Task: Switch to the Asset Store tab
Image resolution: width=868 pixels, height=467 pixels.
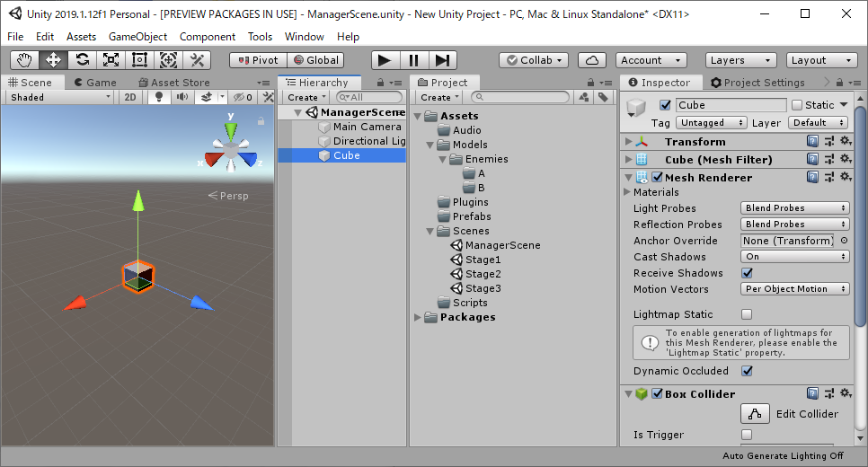Action: pyautogui.click(x=174, y=83)
